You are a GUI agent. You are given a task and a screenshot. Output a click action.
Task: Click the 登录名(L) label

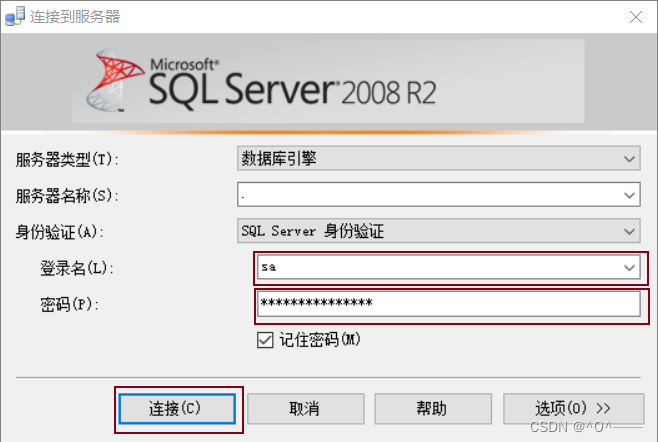(x=77, y=268)
